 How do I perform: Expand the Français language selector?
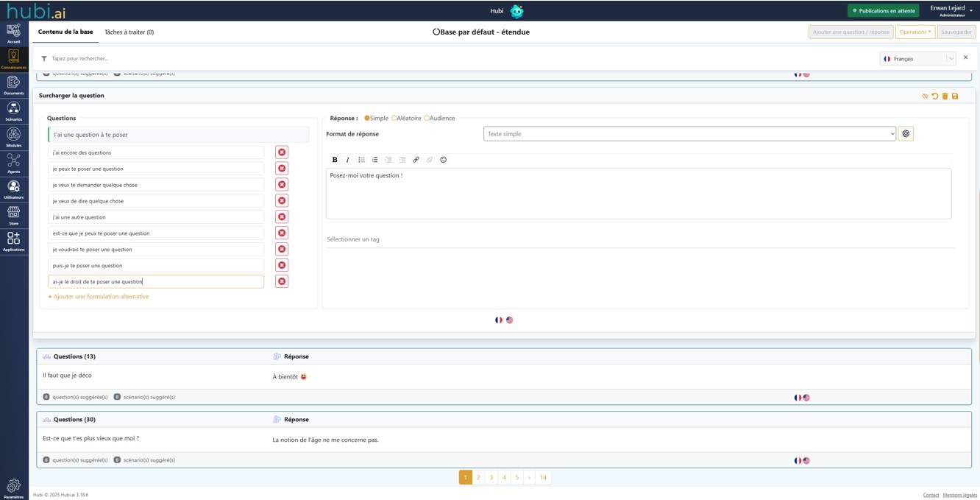coord(917,59)
